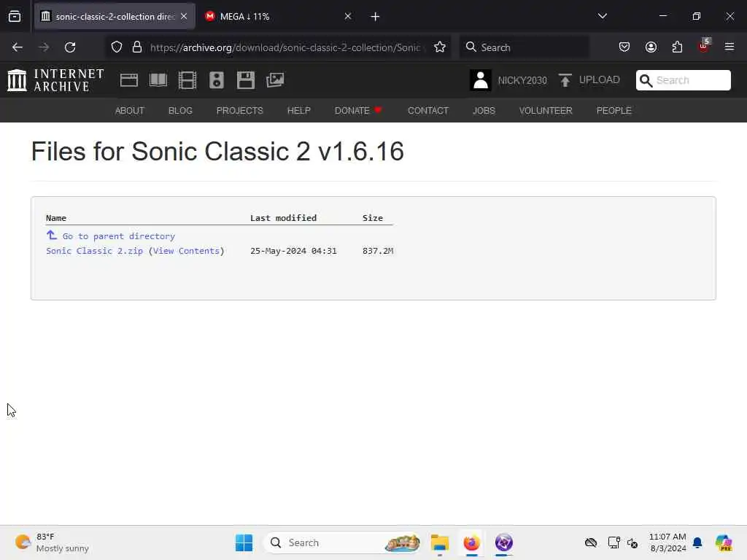Select the 25-May-2024 04:31 date text
This screenshot has width=747, height=560.
point(293,251)
